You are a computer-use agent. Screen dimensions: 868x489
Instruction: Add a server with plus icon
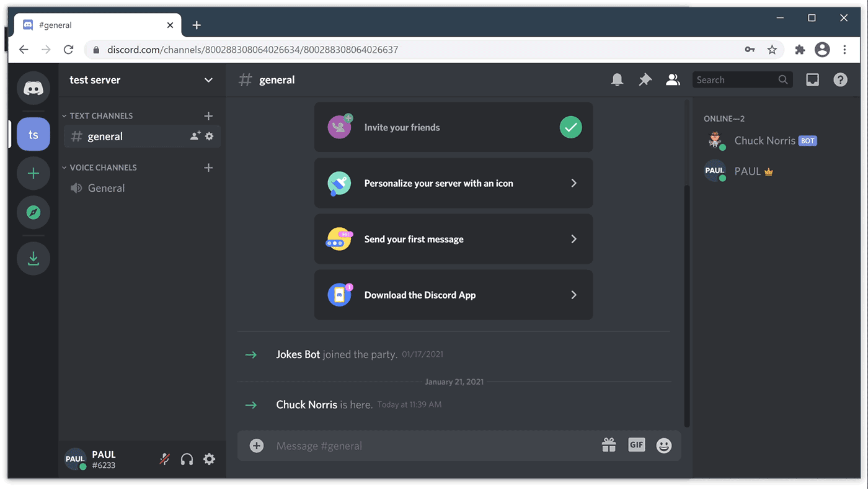pos(33,173)
